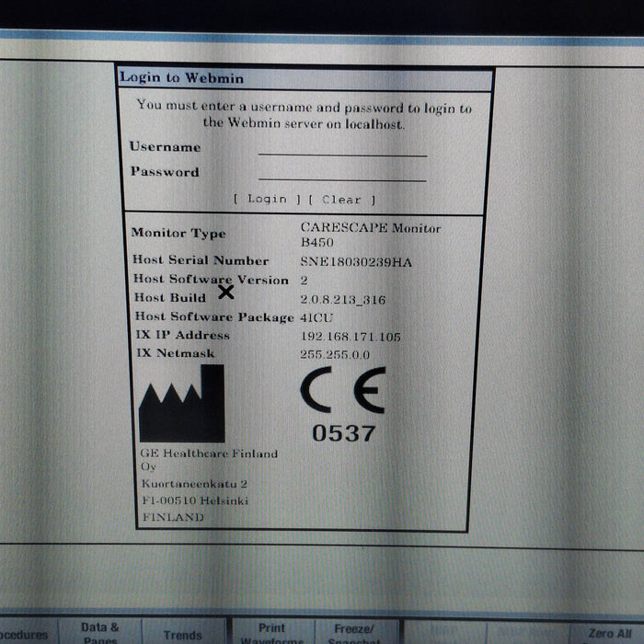Open the Trends menu
The image size is (644, 644).
click(183, 635)
